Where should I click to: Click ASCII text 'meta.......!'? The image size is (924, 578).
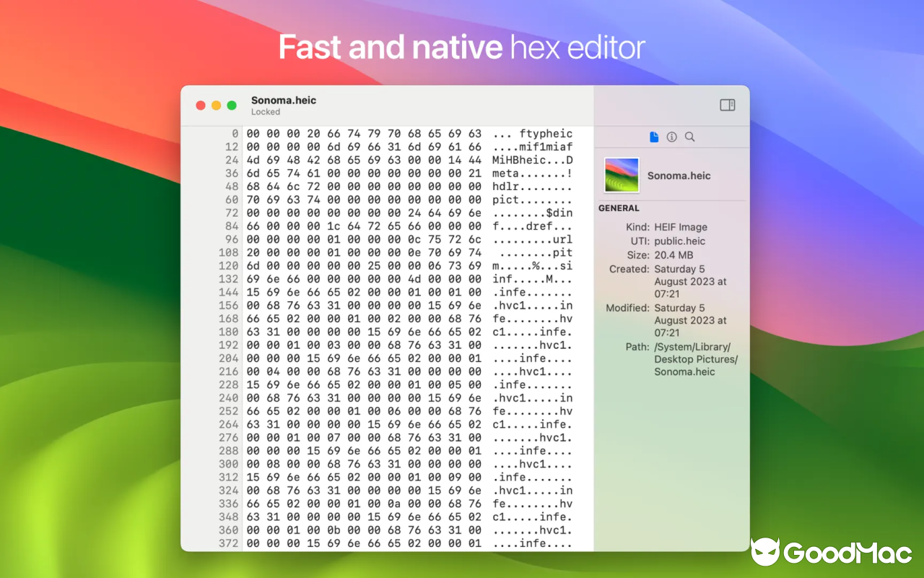point(533,173)
